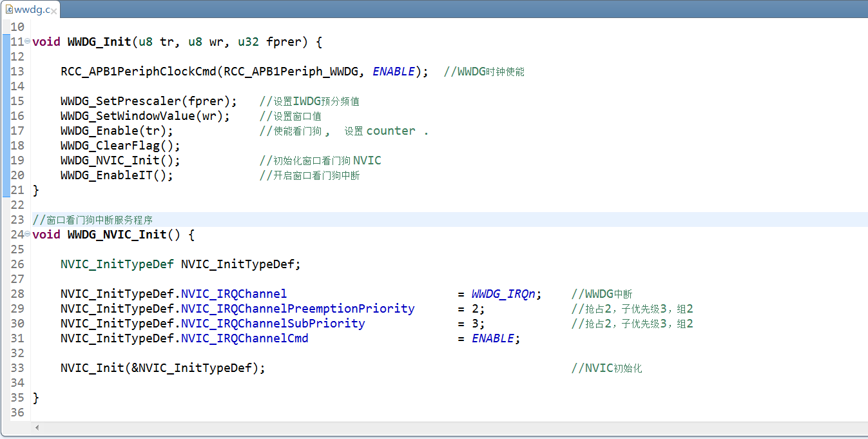Click the //开启窗口看门狗中断 comment
The width and height of the screenshot is (868, 439).
coord(309,175)
